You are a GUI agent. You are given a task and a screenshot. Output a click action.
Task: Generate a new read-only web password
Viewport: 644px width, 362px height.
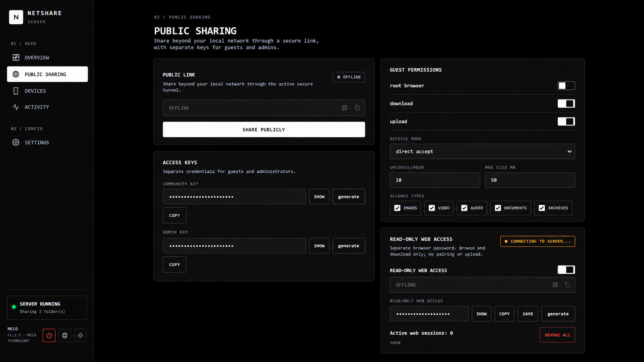pyautogui.click(x=558, y=314)
